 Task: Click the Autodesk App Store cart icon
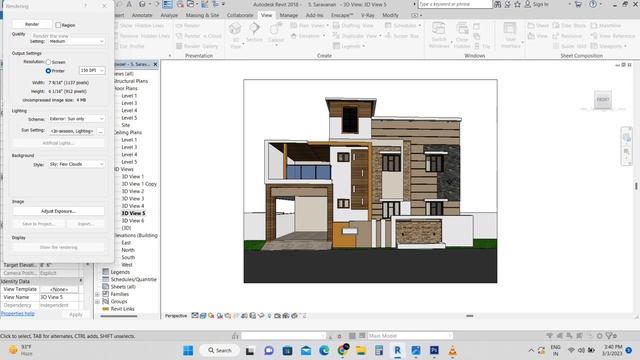tap(578, 4)
